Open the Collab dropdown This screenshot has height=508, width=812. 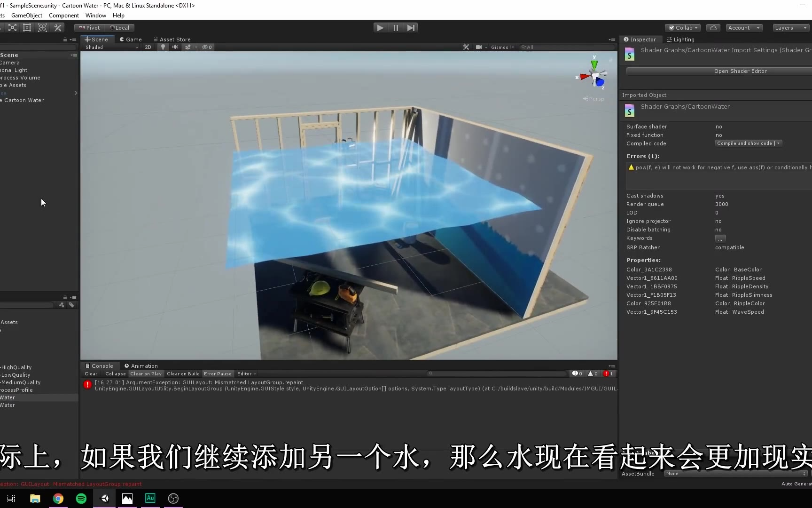(683, 28)
